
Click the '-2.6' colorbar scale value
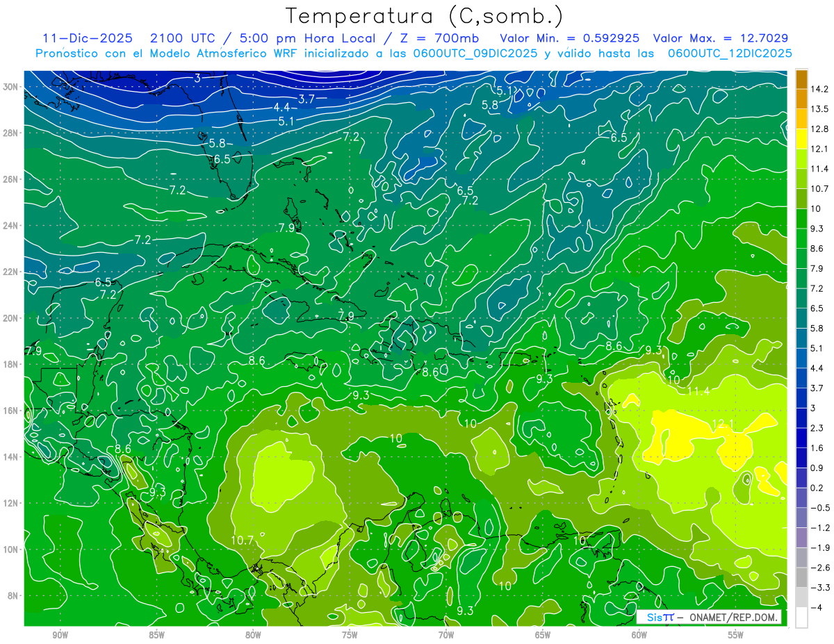(x=821, y=568)
